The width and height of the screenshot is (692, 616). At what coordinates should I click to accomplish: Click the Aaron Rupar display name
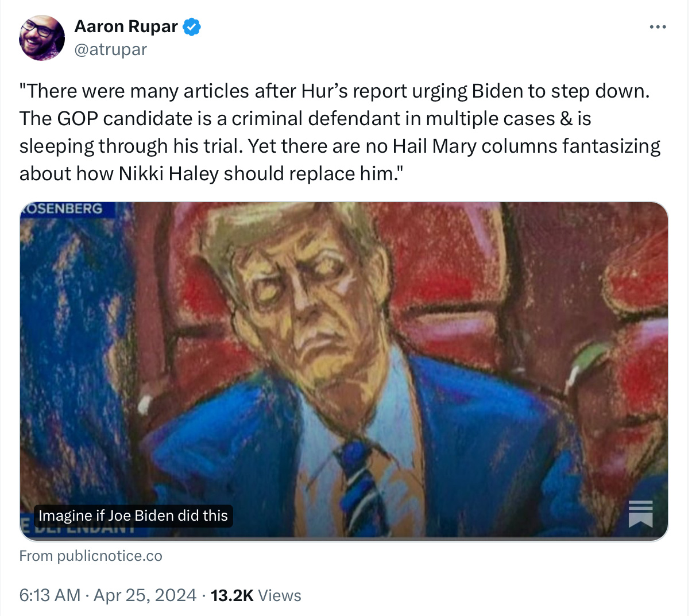[126, 26]
